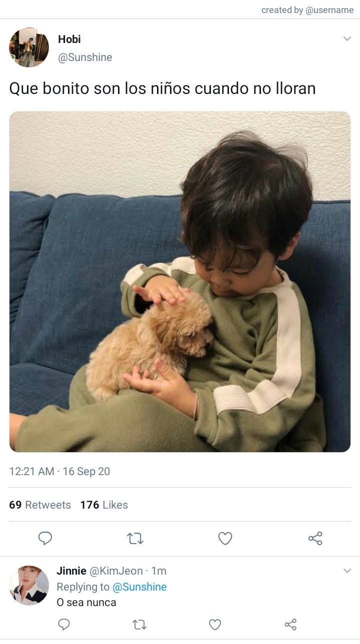
Task: Open the @Sunshine handle under Hobi
Action: coord(85,57)
